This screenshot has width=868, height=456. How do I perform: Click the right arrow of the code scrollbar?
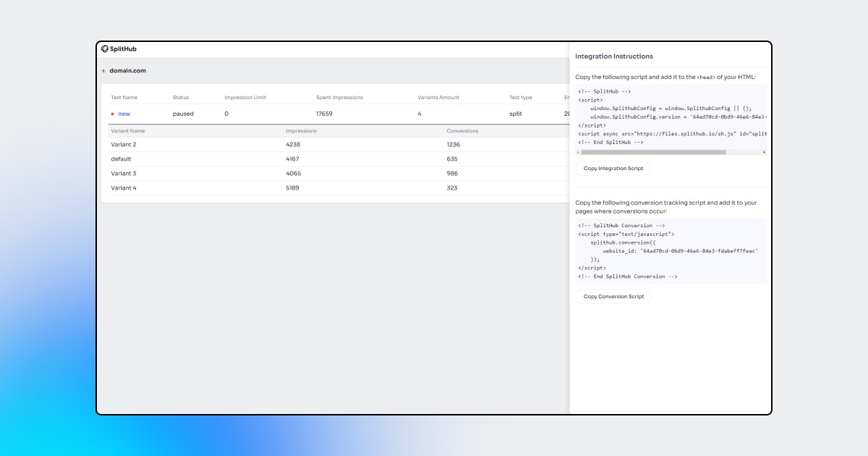(x=765, y=152)
